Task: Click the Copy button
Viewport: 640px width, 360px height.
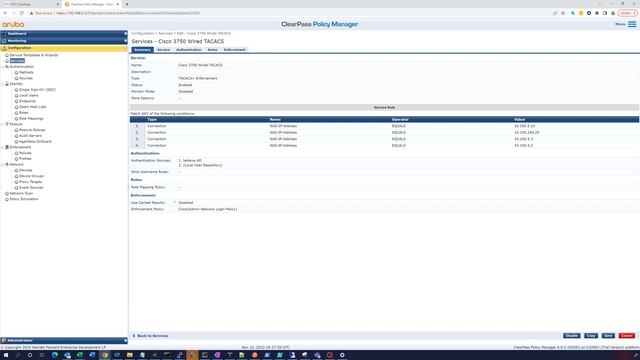Action: click(591, 336)
